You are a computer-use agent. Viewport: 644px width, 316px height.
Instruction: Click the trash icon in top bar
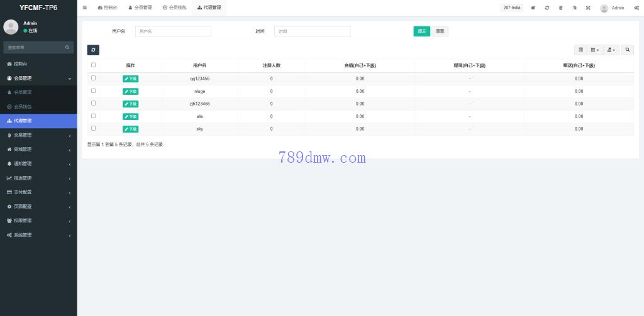point(560,8)
